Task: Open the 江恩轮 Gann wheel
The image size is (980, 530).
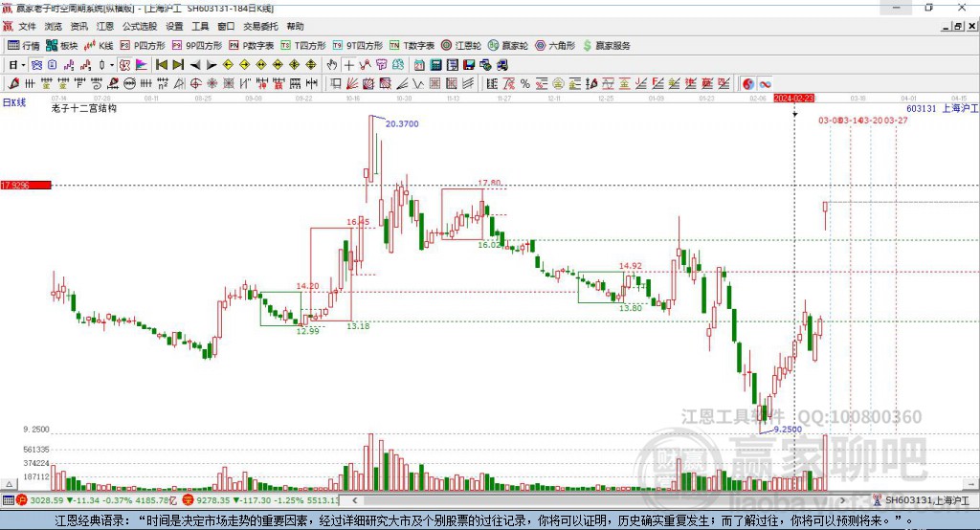Action: (x=461, y=46)
